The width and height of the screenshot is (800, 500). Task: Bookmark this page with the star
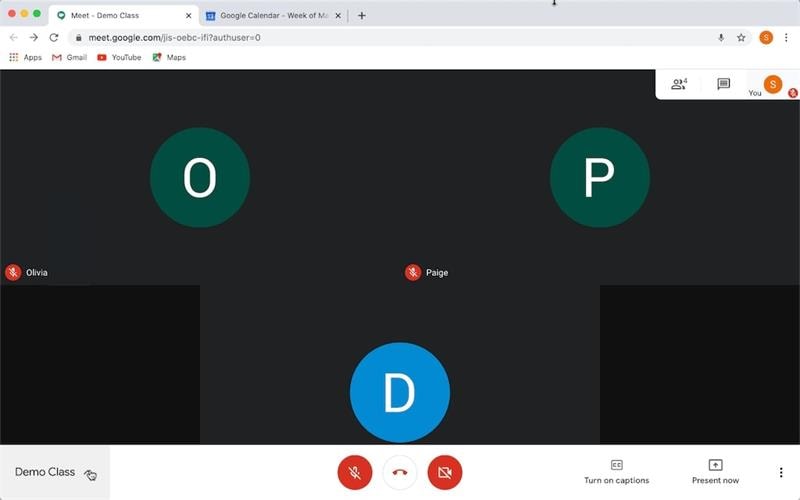click(x=741, y=37)
